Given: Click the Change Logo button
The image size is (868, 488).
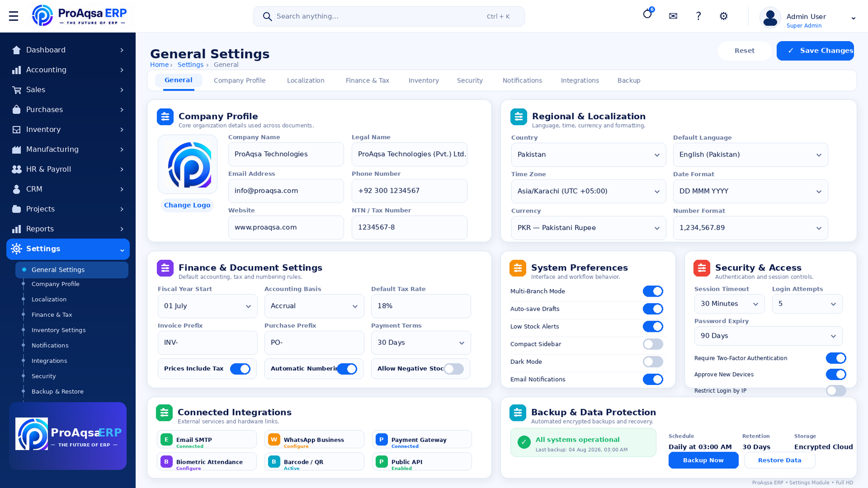Looking at the screenshot, I should tap(187, 206).
